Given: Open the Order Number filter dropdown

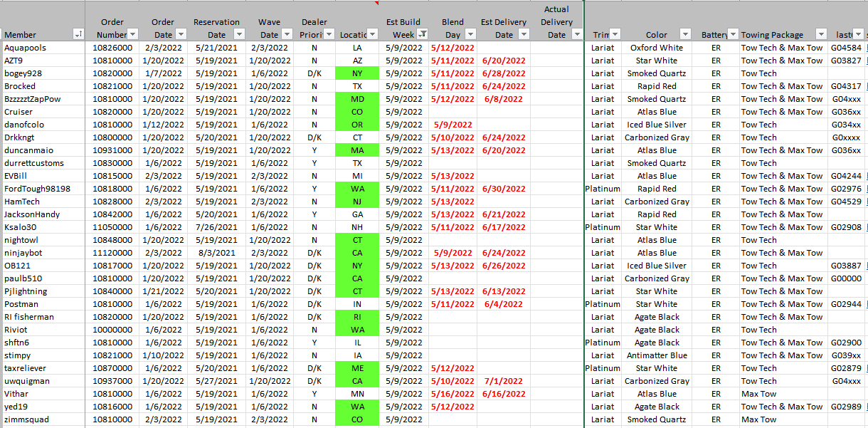Looking at the screenshot, I should coord(132,34).
